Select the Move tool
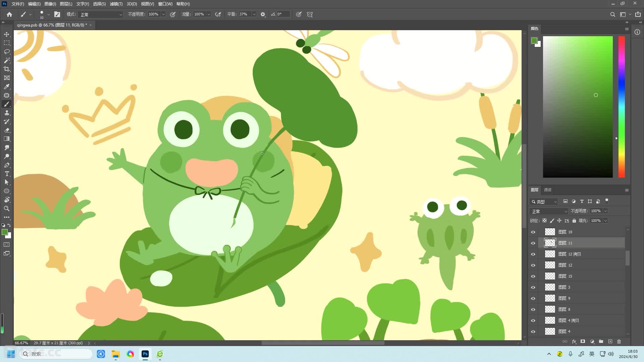Image resolution: width=644 pixels, height=362 pixels. (7, 34)
